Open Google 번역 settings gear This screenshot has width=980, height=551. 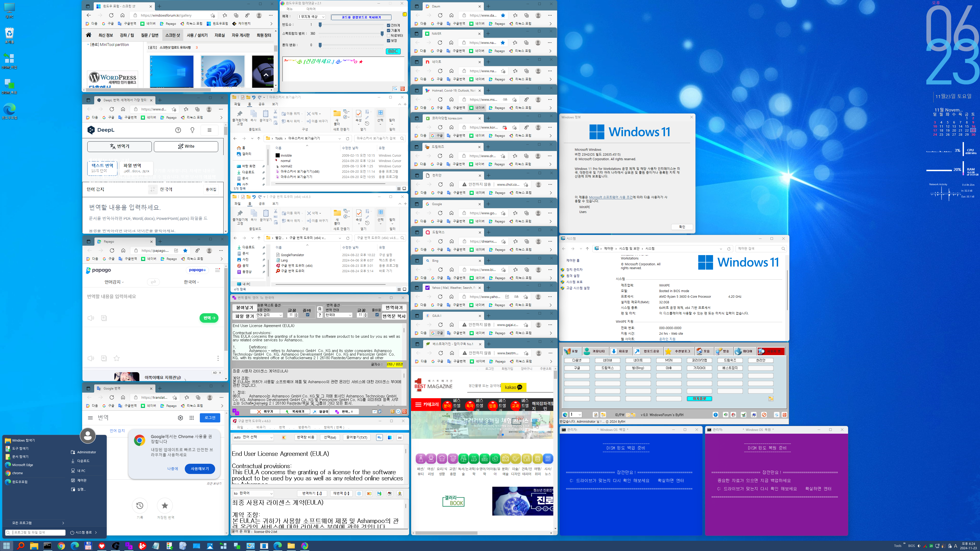tap(180, 418)
